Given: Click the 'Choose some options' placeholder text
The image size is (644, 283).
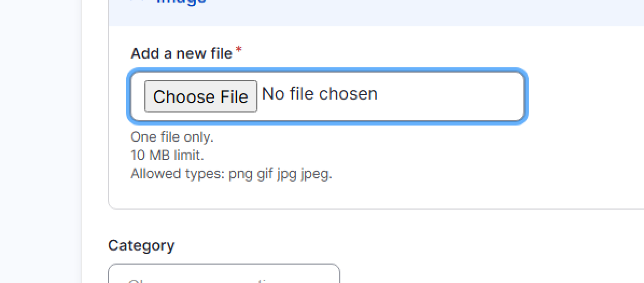Looking at the screenshot, I should [210, 280].
